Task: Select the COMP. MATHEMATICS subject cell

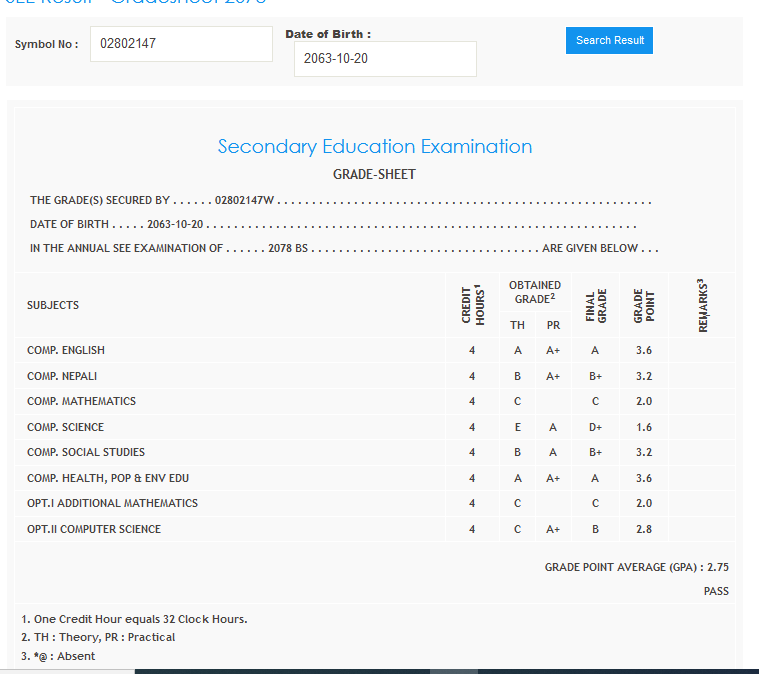Action: tap(81, 402)
